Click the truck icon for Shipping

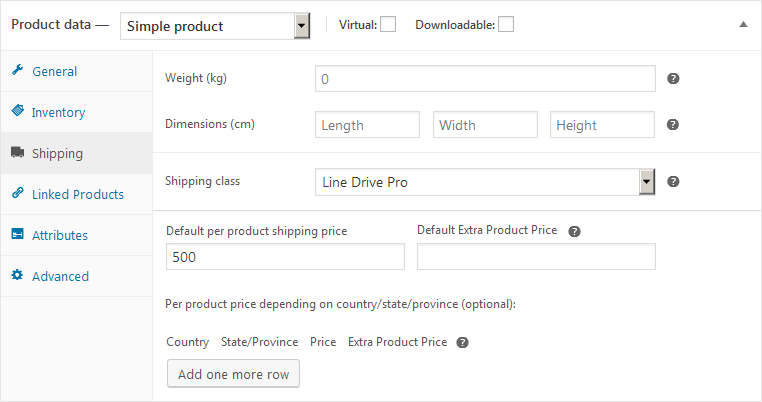[x=17, y=153]
